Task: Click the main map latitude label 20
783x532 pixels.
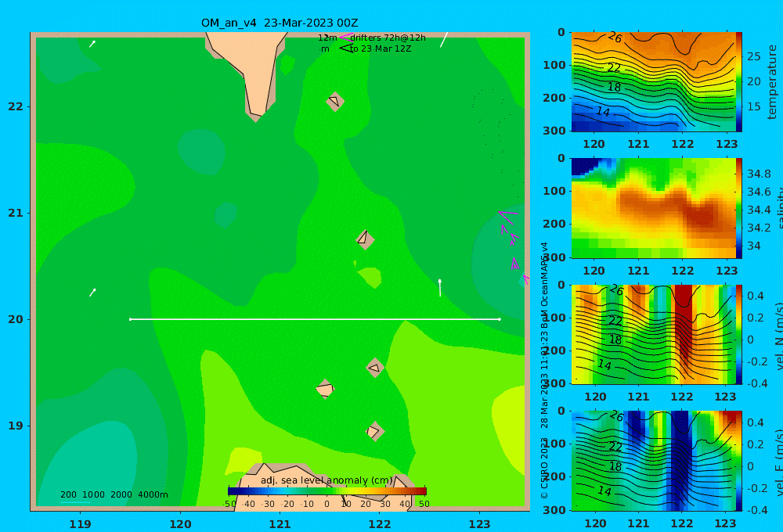Action: [16, 319]
